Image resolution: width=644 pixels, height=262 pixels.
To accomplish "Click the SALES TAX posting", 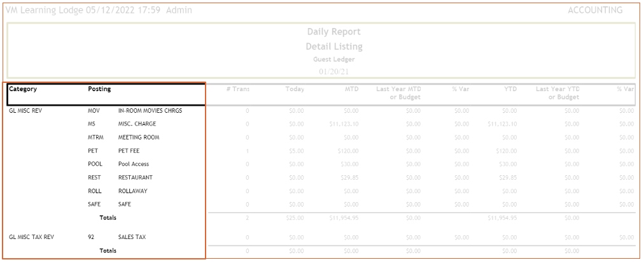I will (x=132, y=237).
